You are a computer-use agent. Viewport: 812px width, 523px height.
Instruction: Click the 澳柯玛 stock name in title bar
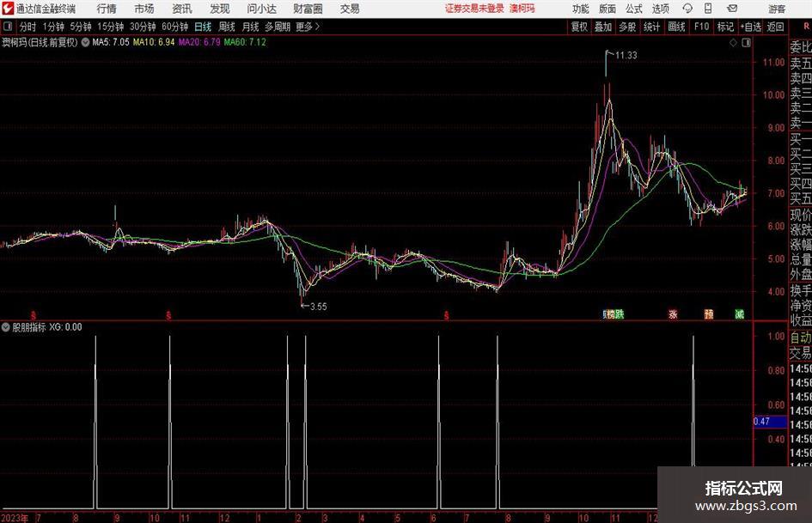pyautogui.click(x=522, y=9)
